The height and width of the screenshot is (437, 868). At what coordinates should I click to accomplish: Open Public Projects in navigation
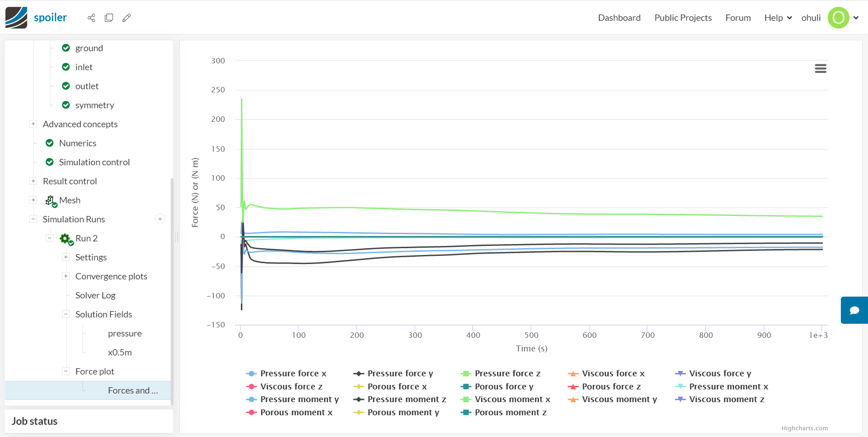[x=683, y=18]
